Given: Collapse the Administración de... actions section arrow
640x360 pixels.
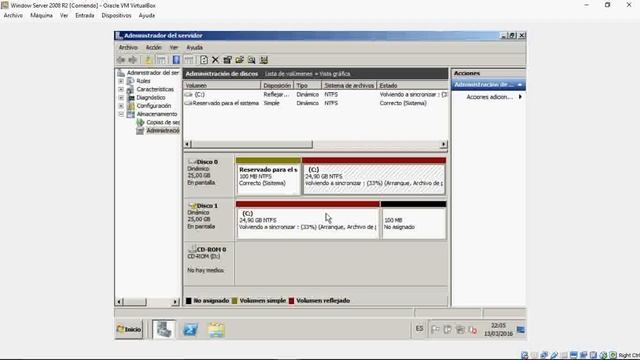Looking at the screenshot, I should coord(520,84).
